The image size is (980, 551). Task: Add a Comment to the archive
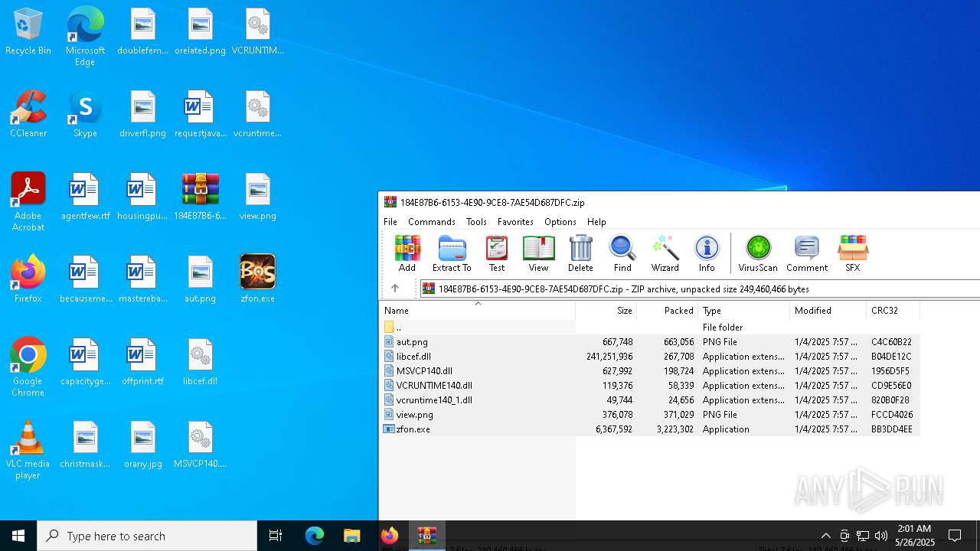pos(807,253)
